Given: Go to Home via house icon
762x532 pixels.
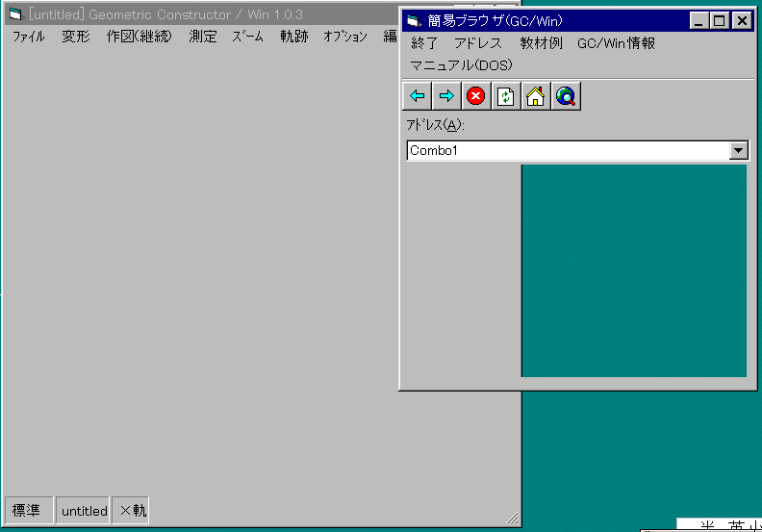Looking at the screenshot, I should pyautogui.click(x=535, y=96).
